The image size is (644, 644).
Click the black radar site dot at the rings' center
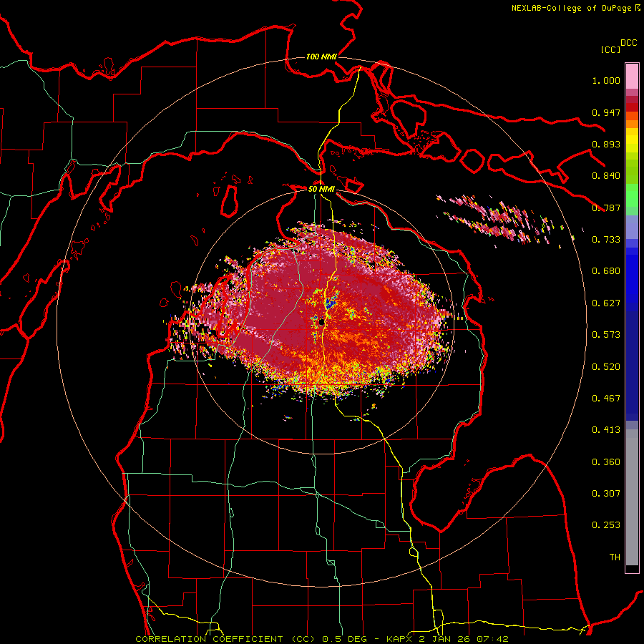321,322
